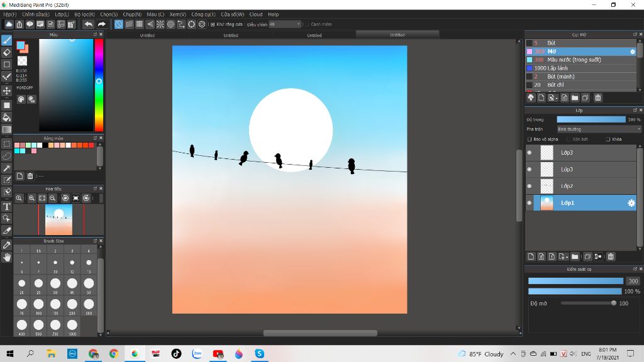Screen dimensions: 644x362
Task: Switch to the first Untitled document tab
Action: (147, 35)
